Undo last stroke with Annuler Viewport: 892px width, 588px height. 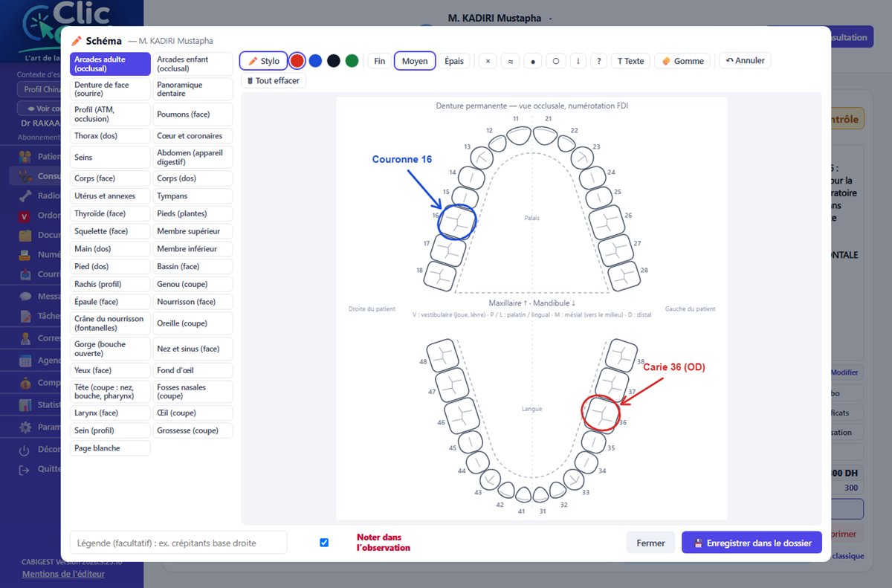click(x=745, y=60)
